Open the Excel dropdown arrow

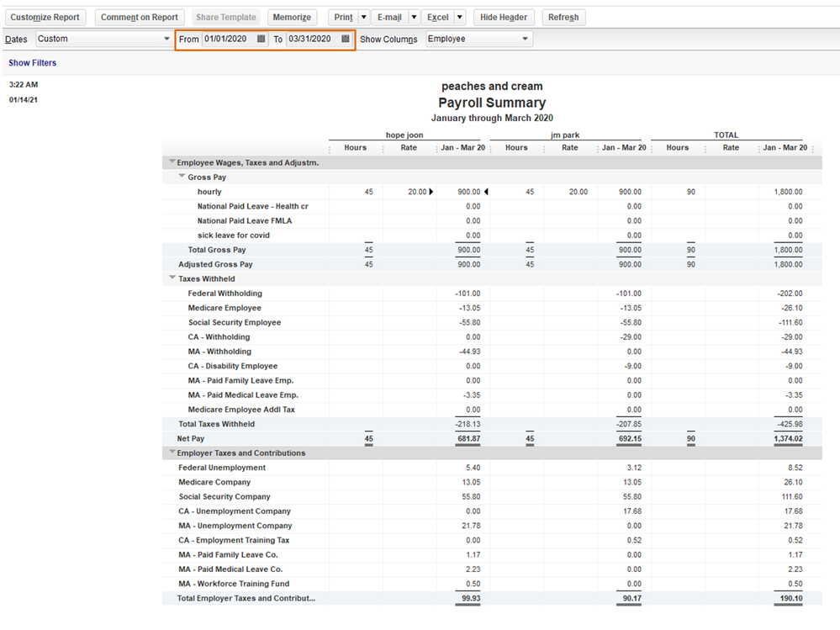460,17
